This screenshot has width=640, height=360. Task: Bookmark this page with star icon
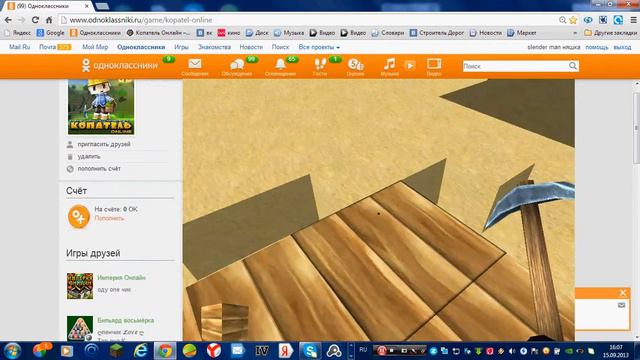[x=573, y=20]
